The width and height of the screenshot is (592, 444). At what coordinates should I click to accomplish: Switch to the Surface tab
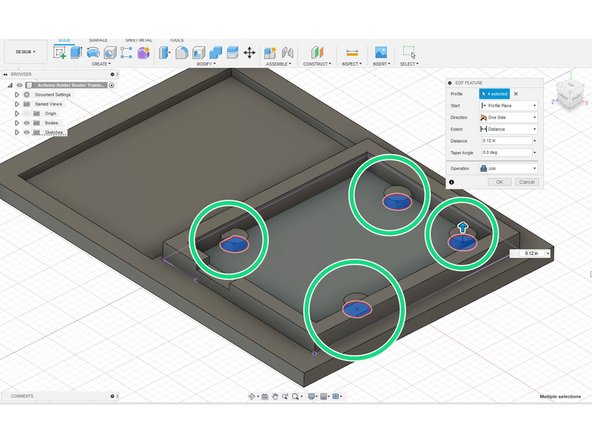[x=98, y=40]
